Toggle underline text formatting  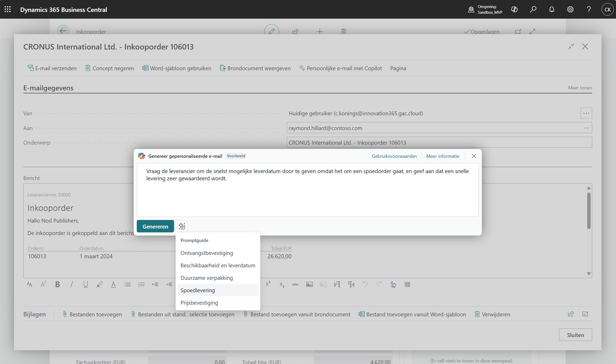[x=85, y=284]
